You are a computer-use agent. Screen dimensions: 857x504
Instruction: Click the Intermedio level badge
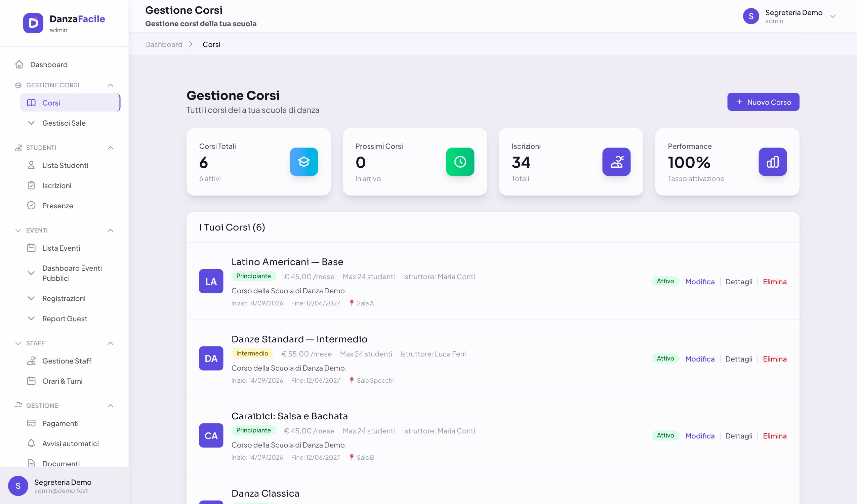coord(252,353)
